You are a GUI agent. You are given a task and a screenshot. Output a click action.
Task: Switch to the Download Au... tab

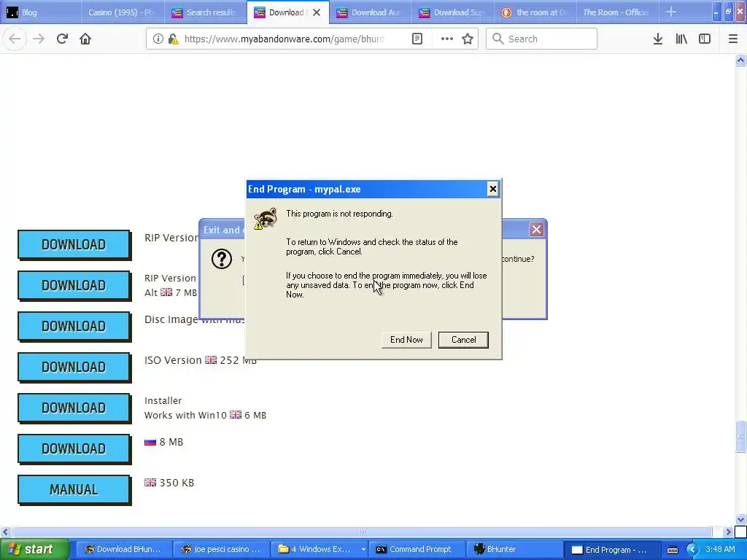click(x=370, y=12)
